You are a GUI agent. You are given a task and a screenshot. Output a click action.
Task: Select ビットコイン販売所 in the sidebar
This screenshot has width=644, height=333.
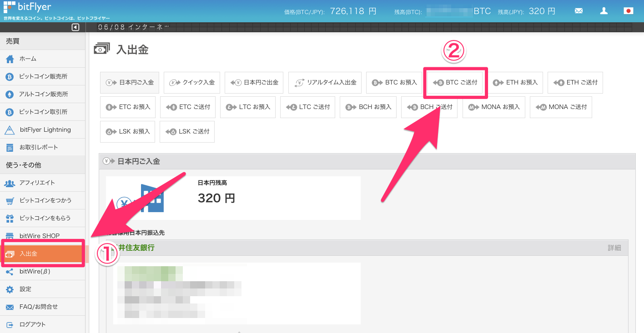pos(43,76)
